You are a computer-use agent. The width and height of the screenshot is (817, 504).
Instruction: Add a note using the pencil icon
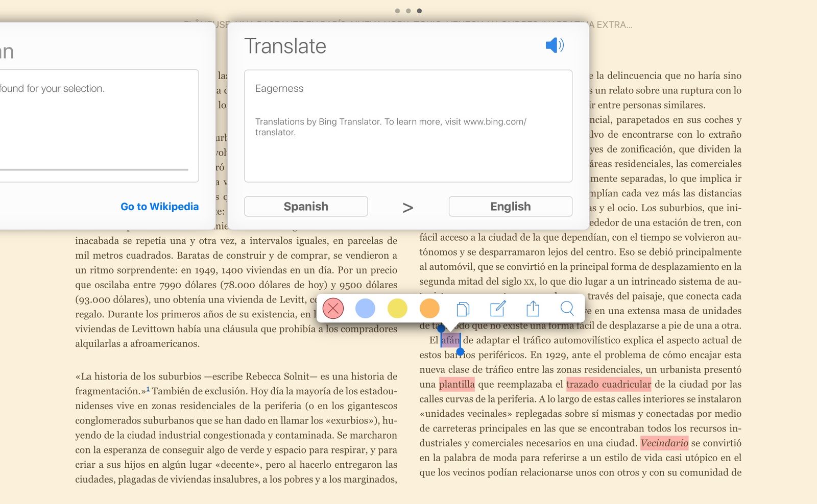point(498,309)
